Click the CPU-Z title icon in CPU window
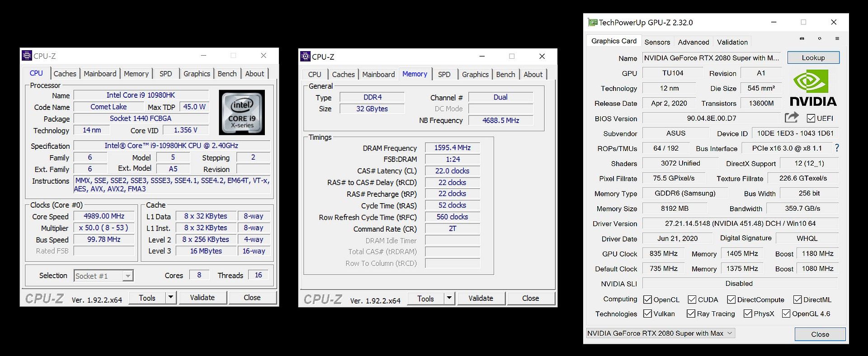 pyautogui.click(x=27, y=56)
